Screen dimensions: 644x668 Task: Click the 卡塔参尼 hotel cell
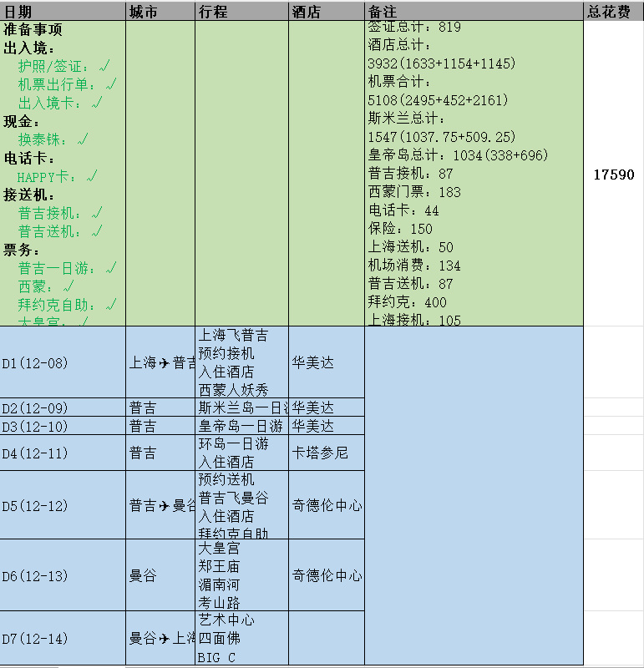click(x=327, y=453)
